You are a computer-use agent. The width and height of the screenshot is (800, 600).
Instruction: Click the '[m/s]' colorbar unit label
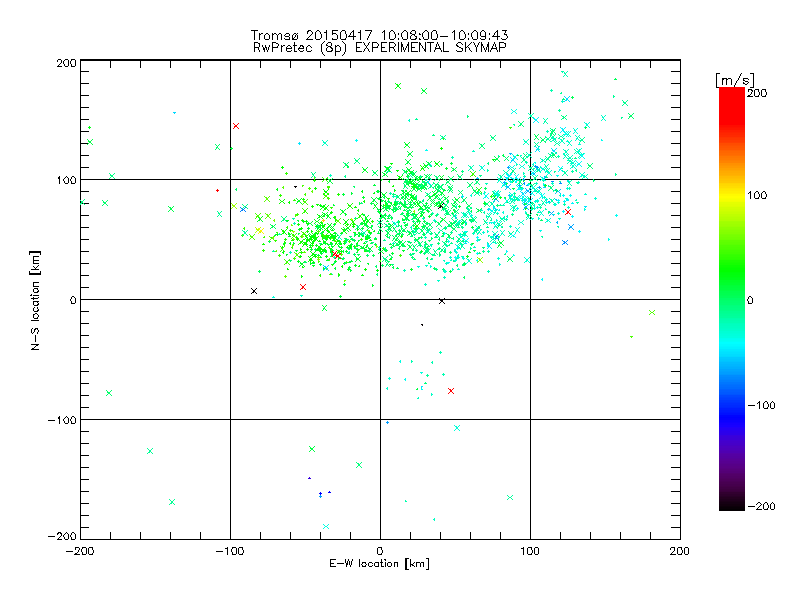pyautogui.click(x=734, y=80)
